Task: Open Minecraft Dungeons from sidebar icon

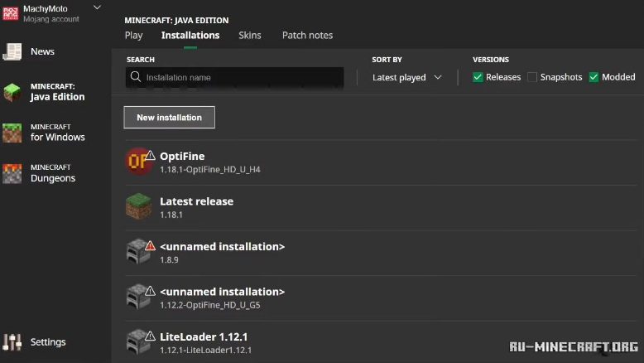Action: (x=12, y=173)
